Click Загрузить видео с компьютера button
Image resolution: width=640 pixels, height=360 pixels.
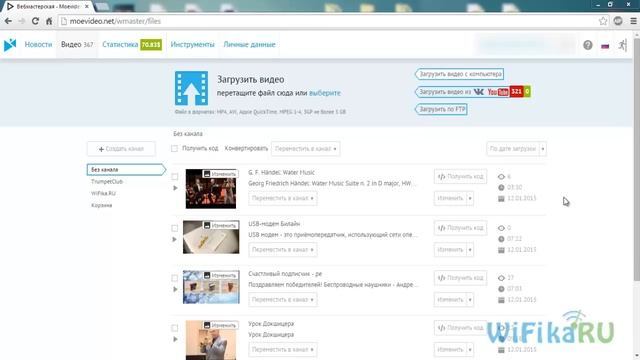pyautogui.click(x=460, y=74)
